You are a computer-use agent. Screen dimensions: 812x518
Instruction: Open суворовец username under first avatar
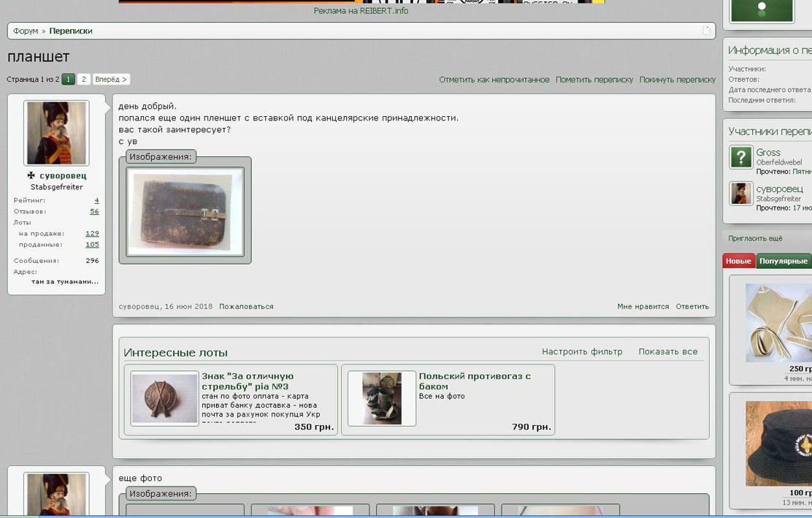coord(63,175)
